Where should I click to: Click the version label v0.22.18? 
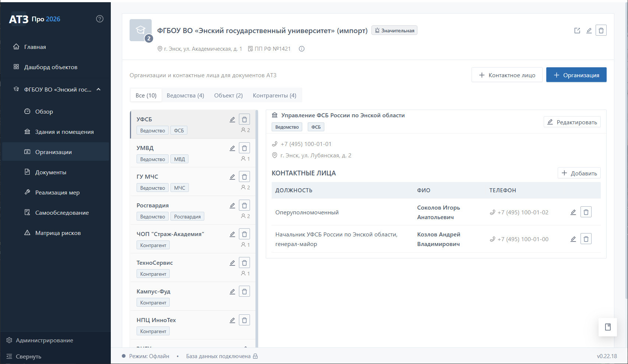click(607, 356)
